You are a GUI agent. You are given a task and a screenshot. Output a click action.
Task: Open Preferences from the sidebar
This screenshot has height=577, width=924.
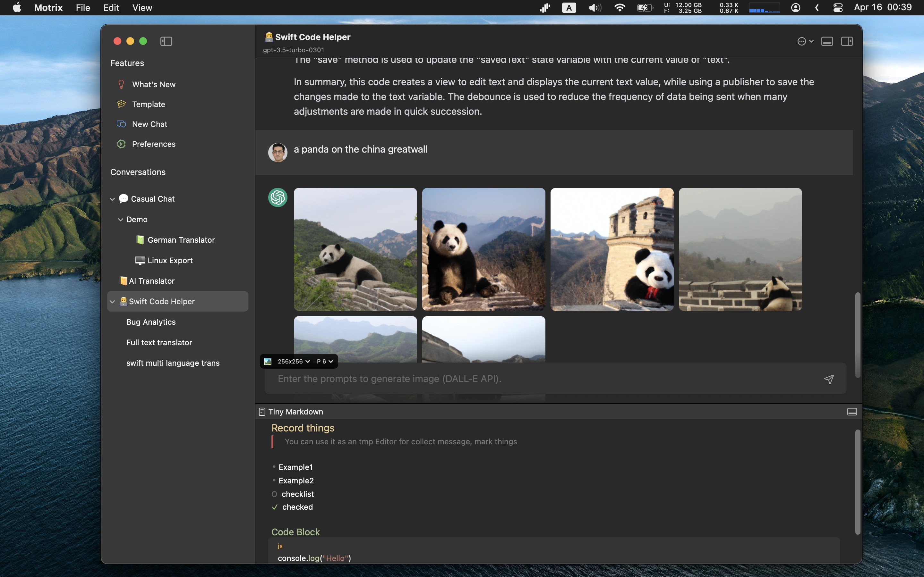click(x=153, y=144)
